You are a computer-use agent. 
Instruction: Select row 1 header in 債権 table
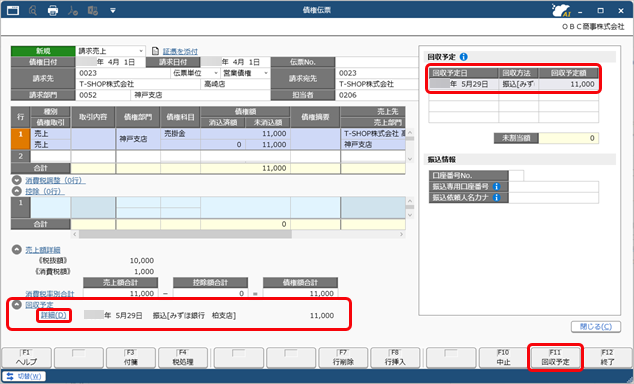click(x=21, y=139)
